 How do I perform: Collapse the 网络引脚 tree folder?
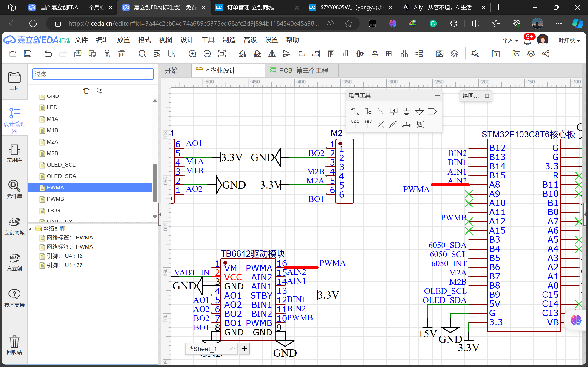point(31,228)
